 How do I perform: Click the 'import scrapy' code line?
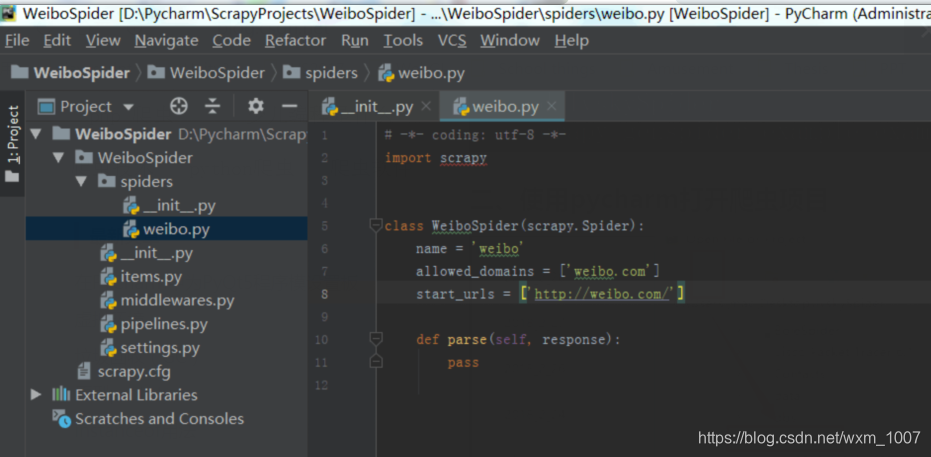pyautogui.click(x=436, y=158)
